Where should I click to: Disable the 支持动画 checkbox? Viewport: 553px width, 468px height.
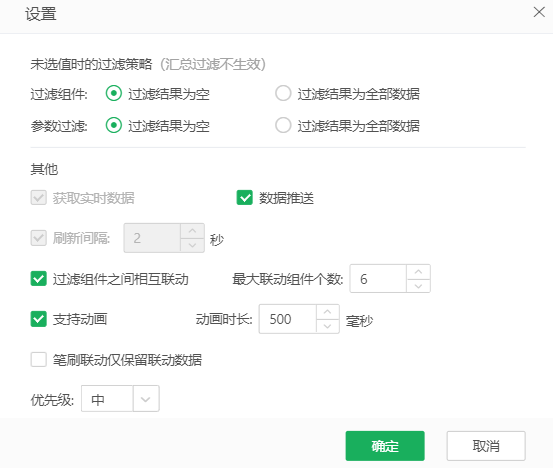(38, 319)
